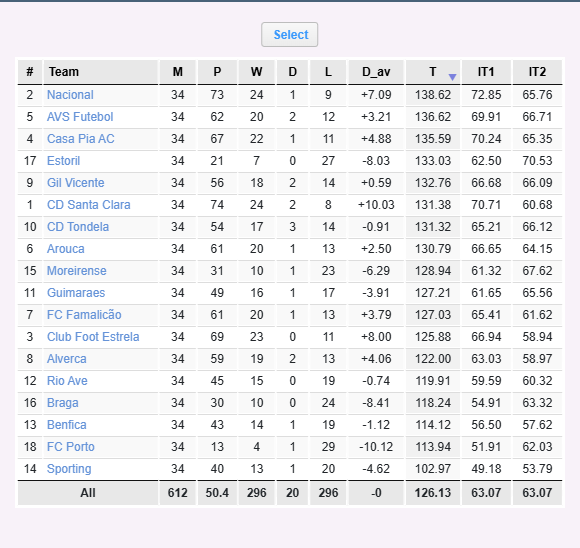
Task: Sort by the # rank column header
Action: [x=30, y=72]
